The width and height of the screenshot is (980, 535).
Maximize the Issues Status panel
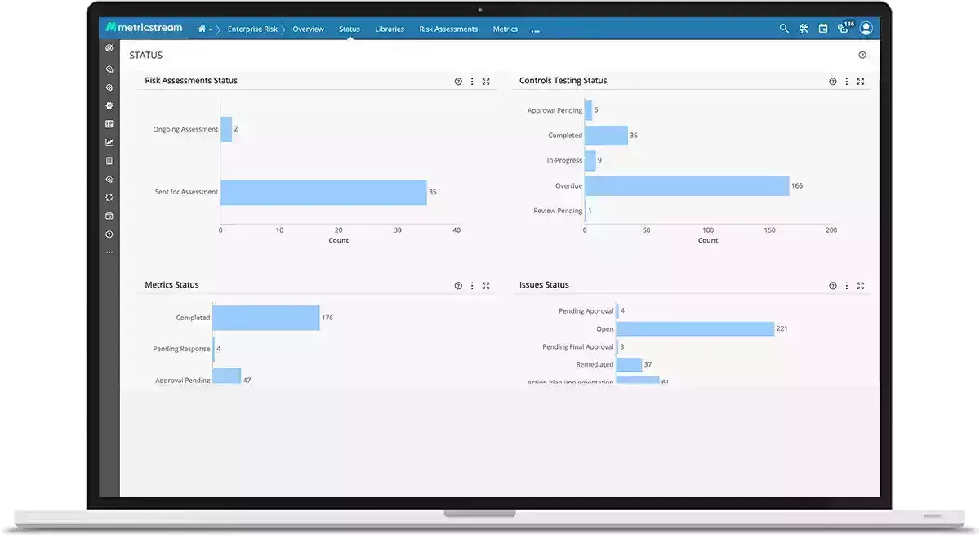click(x=861, y=286)
